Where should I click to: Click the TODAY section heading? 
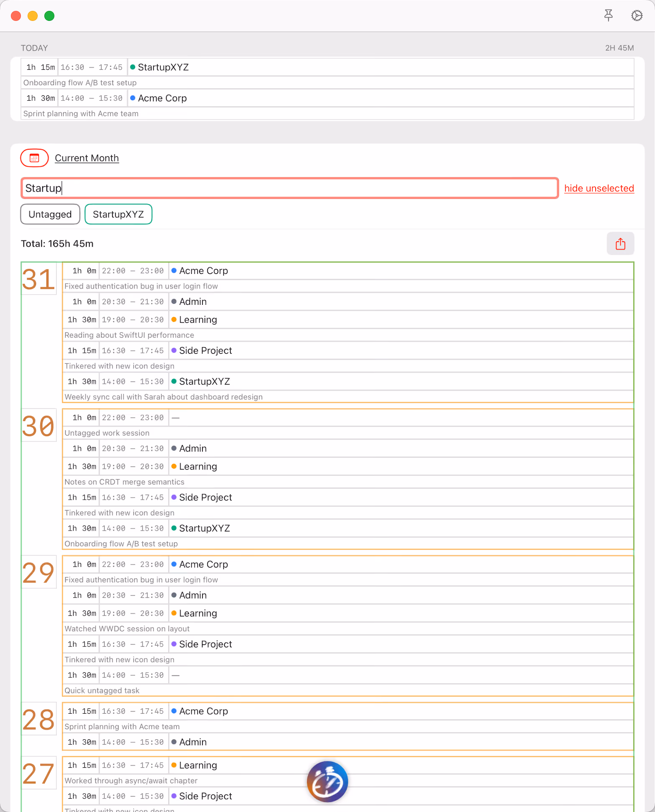tap(34, 48)
